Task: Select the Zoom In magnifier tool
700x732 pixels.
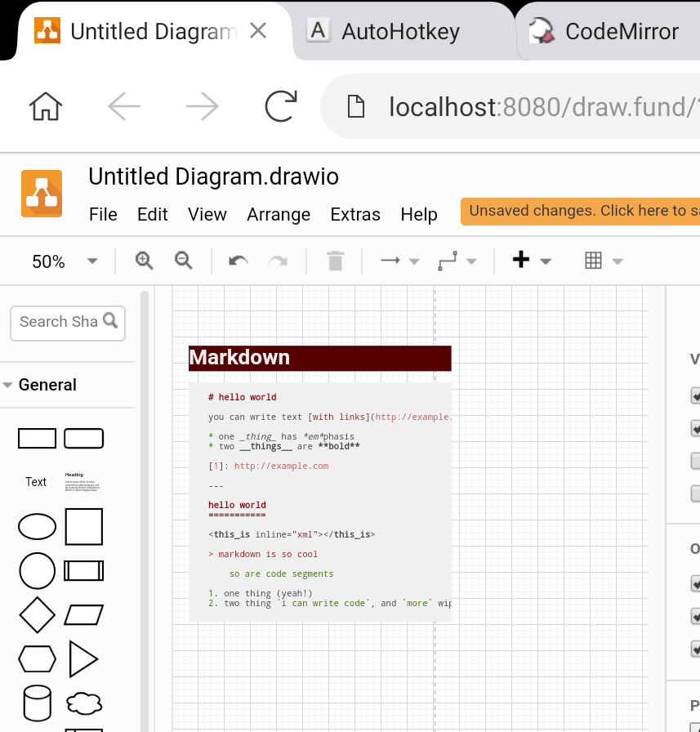Action: [144, 260]
